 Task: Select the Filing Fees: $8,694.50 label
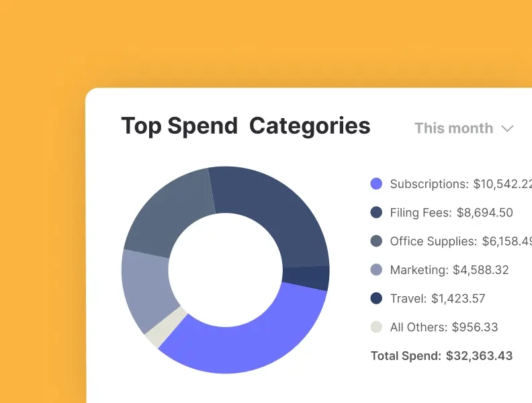[451, 213]
